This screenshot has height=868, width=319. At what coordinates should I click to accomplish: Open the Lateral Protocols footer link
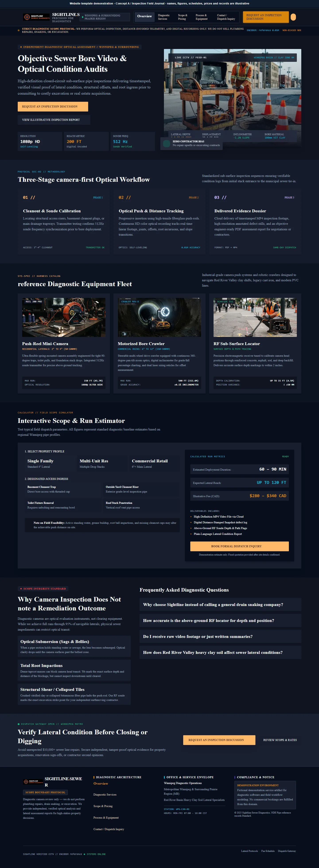pyautogui.click(x=249, y=851)
